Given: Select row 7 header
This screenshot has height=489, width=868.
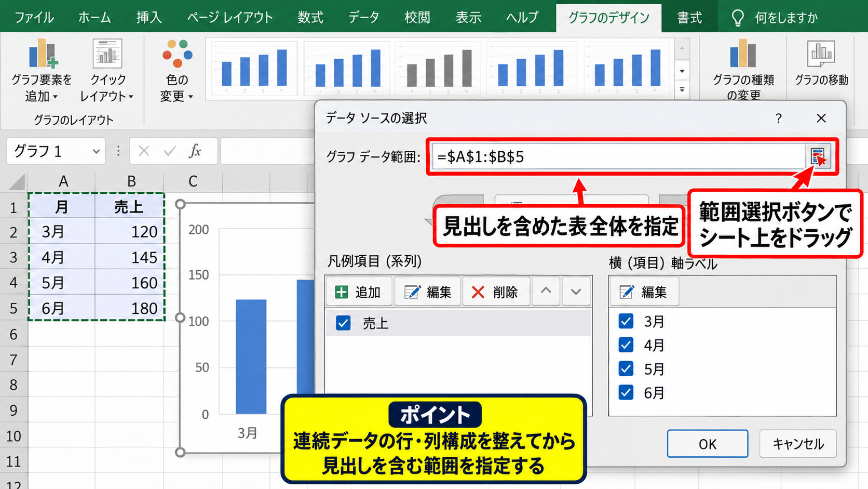Looking at the screenshot, I should tap(13, 360).
